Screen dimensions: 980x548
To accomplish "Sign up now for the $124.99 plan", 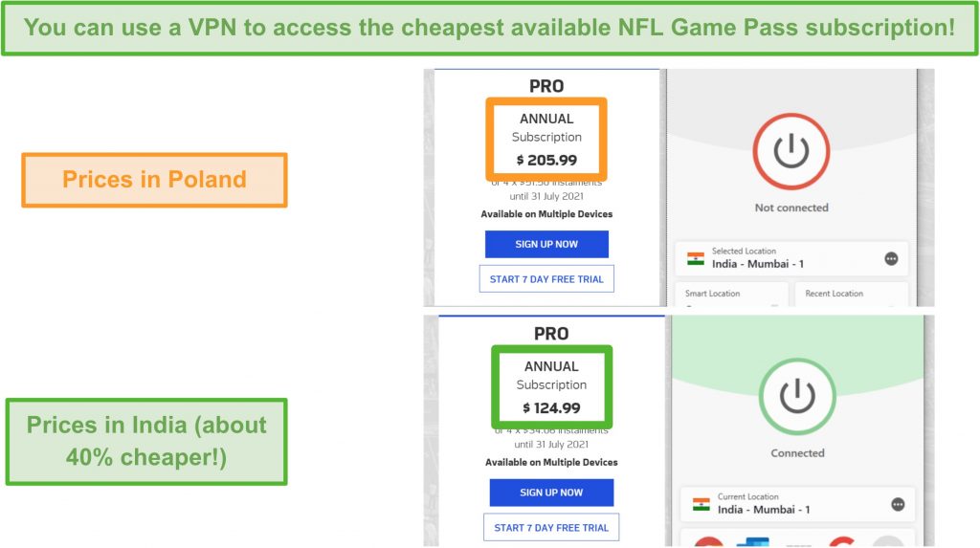I will click(x=551, y=493).
